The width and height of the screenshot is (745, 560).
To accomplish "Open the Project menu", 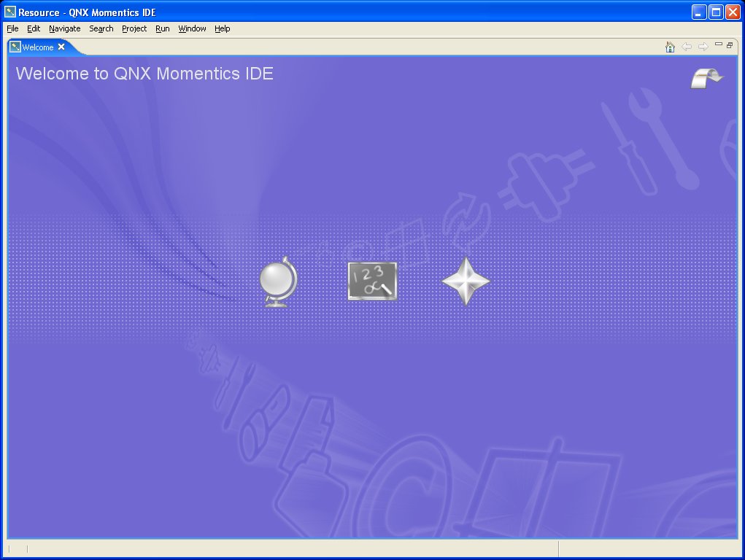I will (134, 28).
